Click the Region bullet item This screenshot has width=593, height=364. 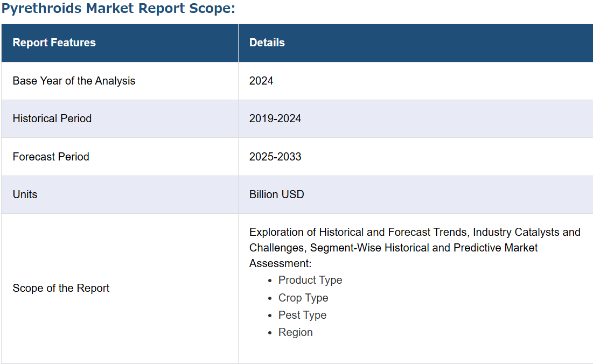(x=296, y=332)
